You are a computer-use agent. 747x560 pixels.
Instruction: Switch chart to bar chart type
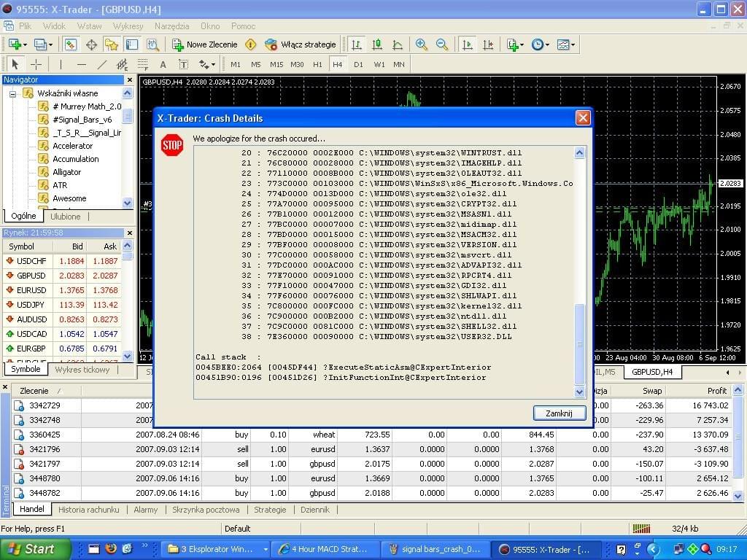(x=356, y=44)
